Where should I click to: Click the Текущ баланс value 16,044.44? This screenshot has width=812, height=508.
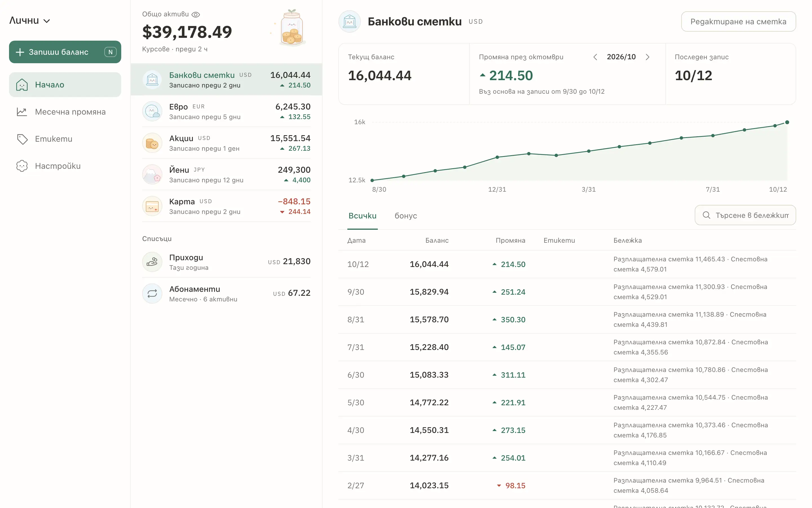[379, 76]
